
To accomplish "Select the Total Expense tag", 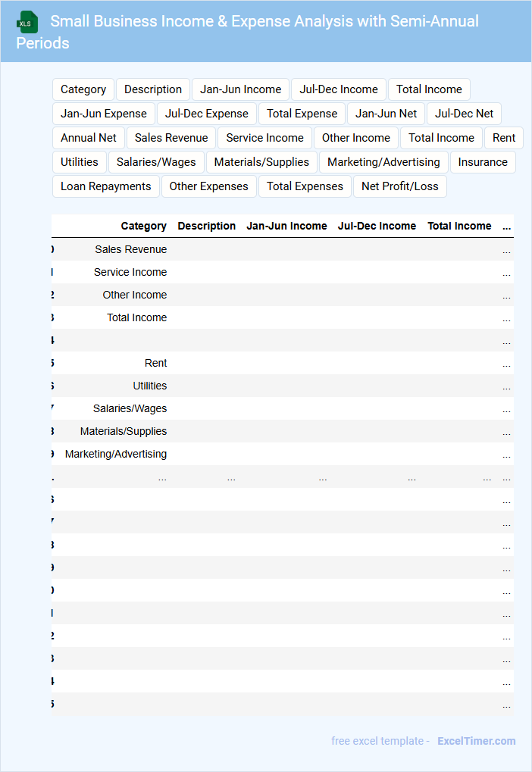I will pos(302,114).
